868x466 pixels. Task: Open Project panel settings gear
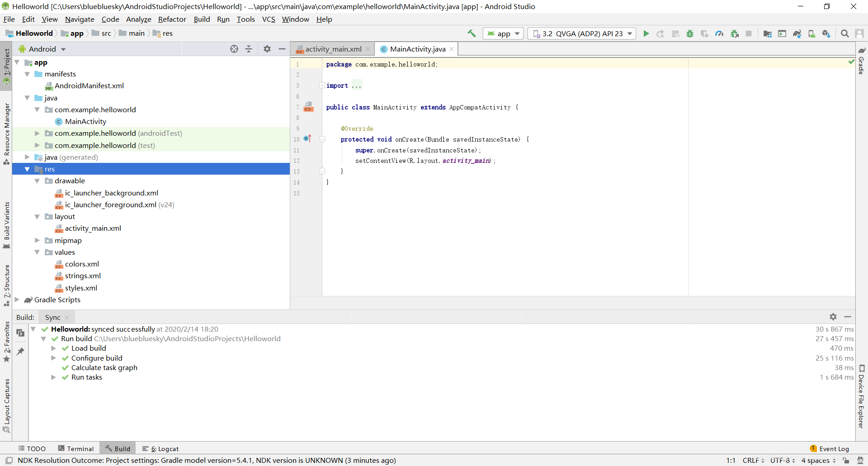click(x=267, y=49)
